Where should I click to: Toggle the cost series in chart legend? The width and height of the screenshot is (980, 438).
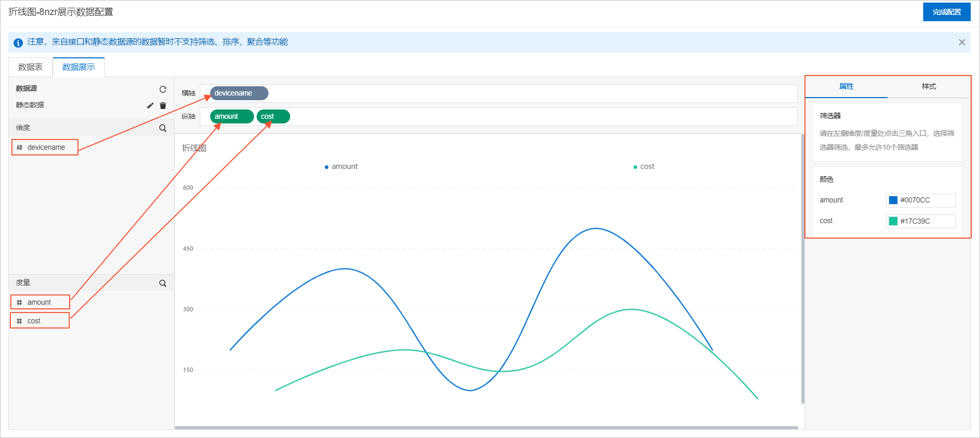[x=644, y=166]
